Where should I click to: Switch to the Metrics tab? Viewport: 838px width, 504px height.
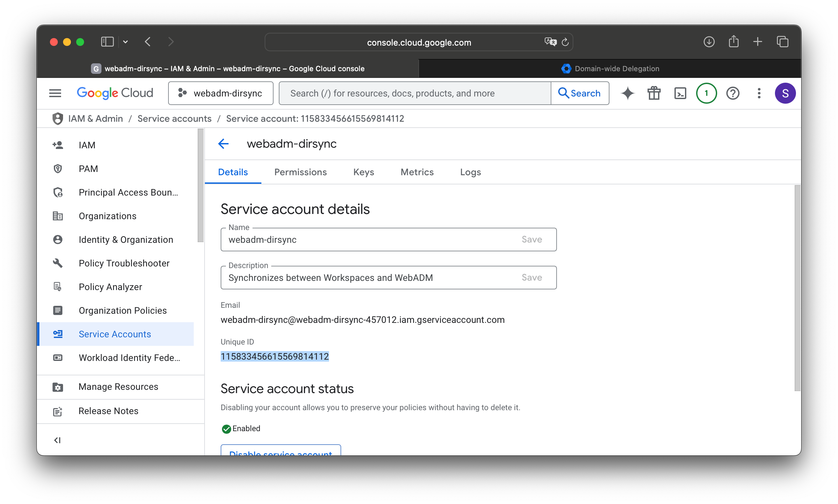click(x=417, y=172)
